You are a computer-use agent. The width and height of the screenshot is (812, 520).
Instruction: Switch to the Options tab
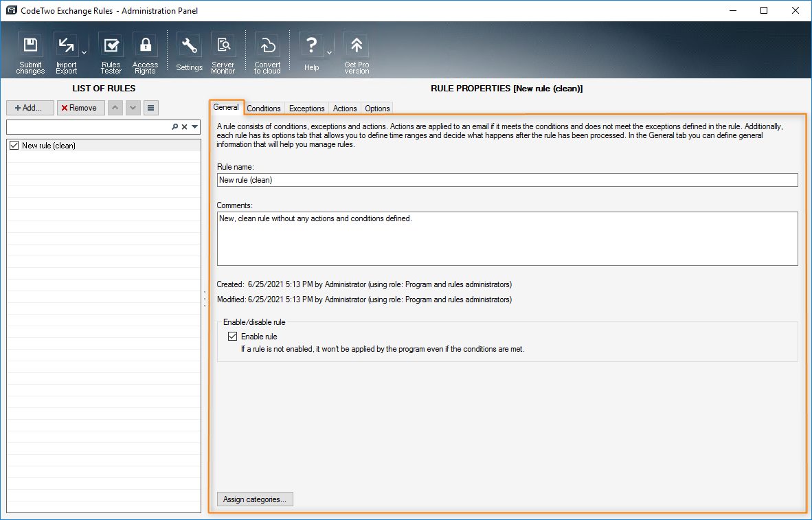pyautogui.click(x=377, y=109)
